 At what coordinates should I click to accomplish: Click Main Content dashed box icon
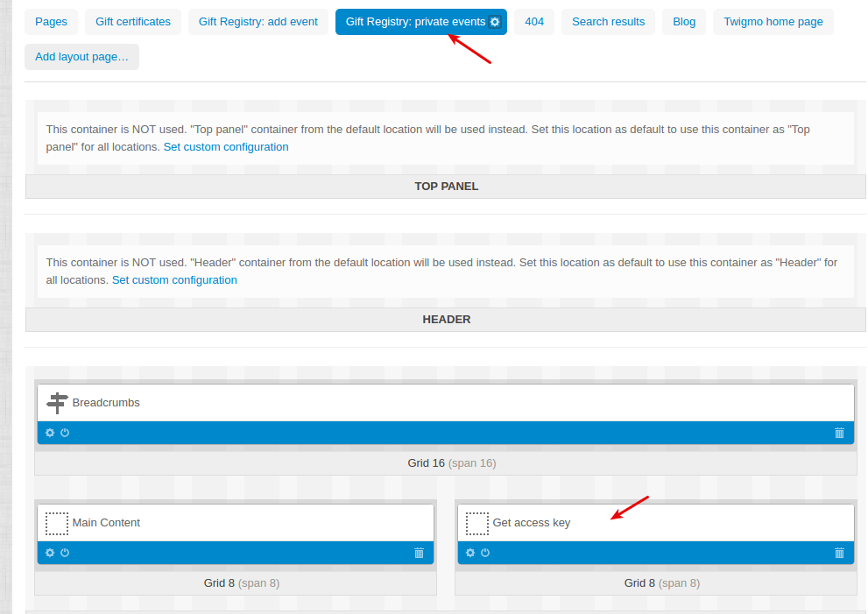click(x=56, y=523)
